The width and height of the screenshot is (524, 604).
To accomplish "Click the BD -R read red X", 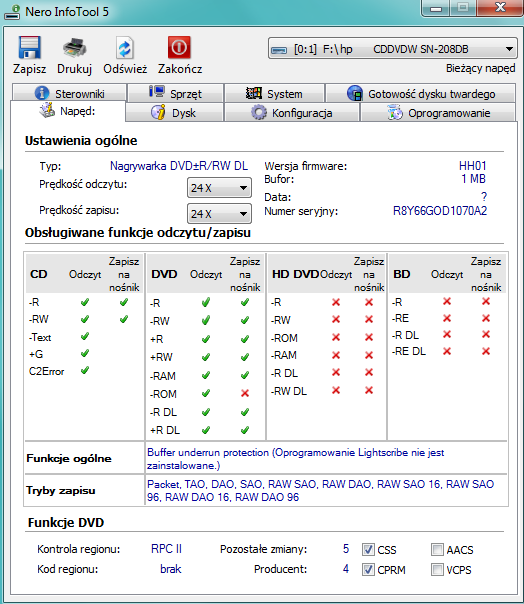I will [x=447, y=301].
